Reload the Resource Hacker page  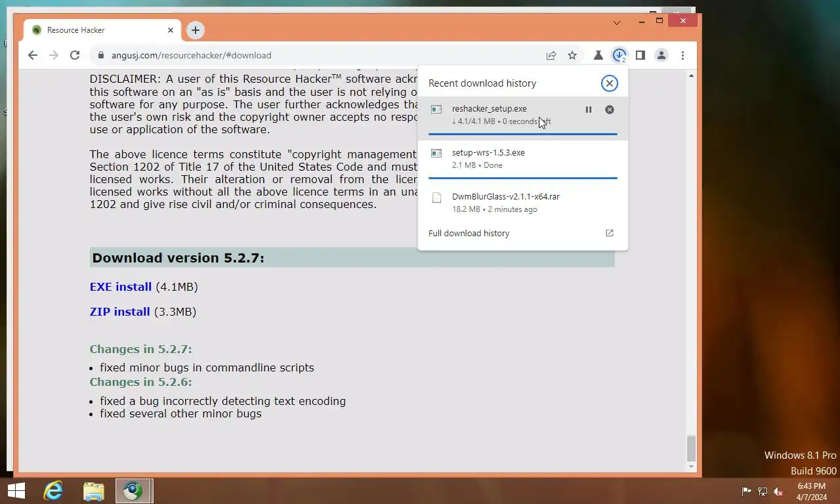pyautogui.click(x=75, y=55)
